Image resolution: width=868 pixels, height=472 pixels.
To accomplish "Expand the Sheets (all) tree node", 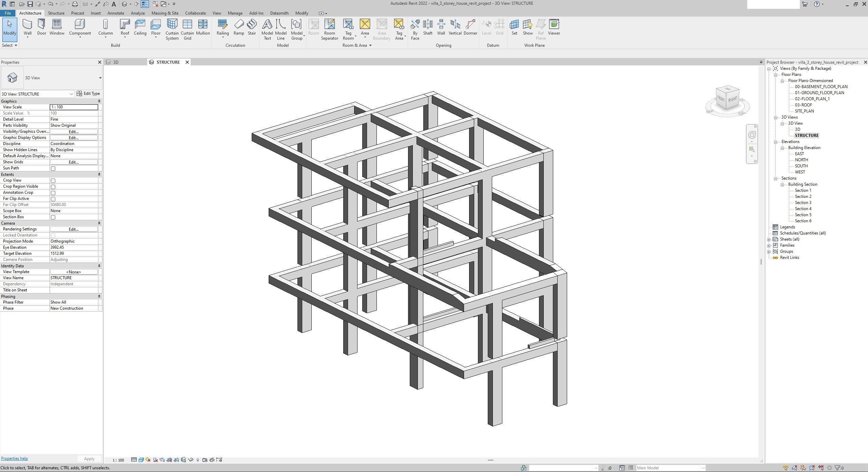I will pyautogui.click(x=769, y=240).
